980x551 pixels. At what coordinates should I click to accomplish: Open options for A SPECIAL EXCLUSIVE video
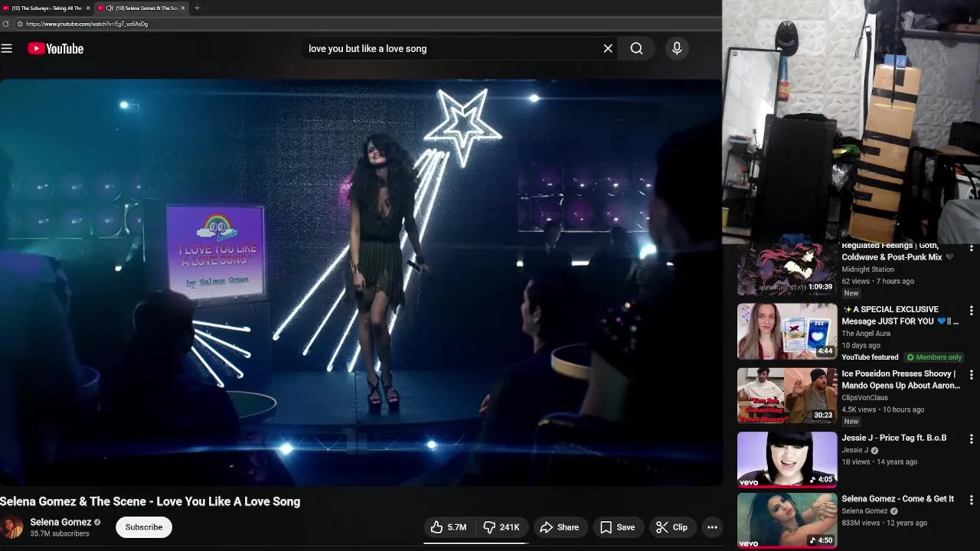pos(971,311)
